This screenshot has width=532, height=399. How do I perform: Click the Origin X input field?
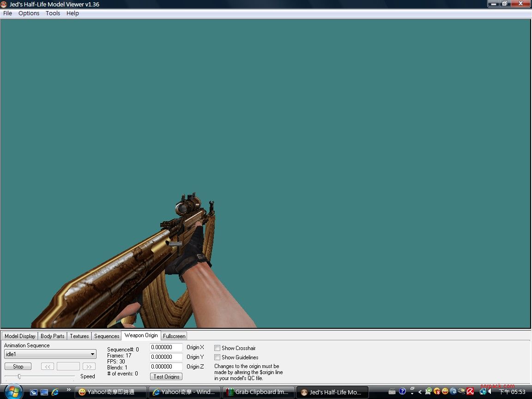(x=166, y=347)
